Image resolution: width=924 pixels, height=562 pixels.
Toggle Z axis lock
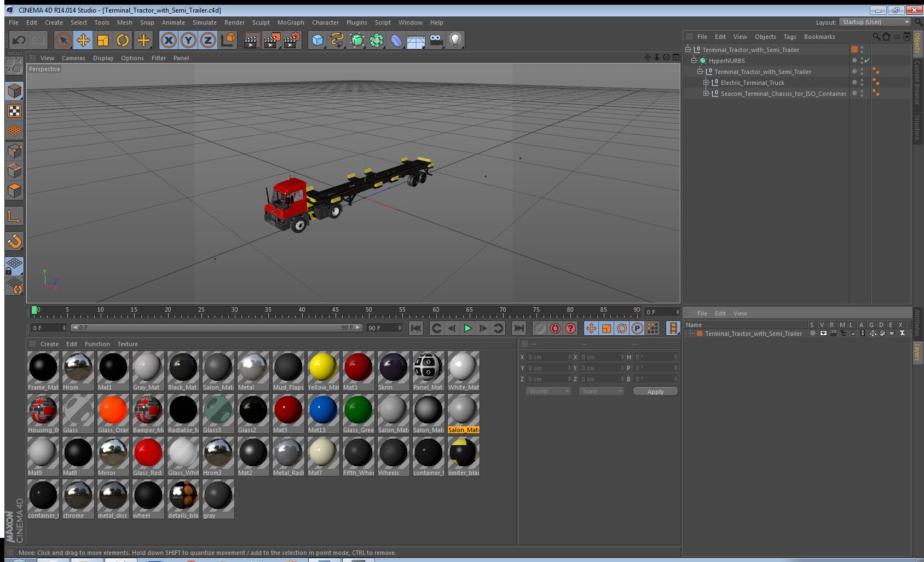pos(208,40)
